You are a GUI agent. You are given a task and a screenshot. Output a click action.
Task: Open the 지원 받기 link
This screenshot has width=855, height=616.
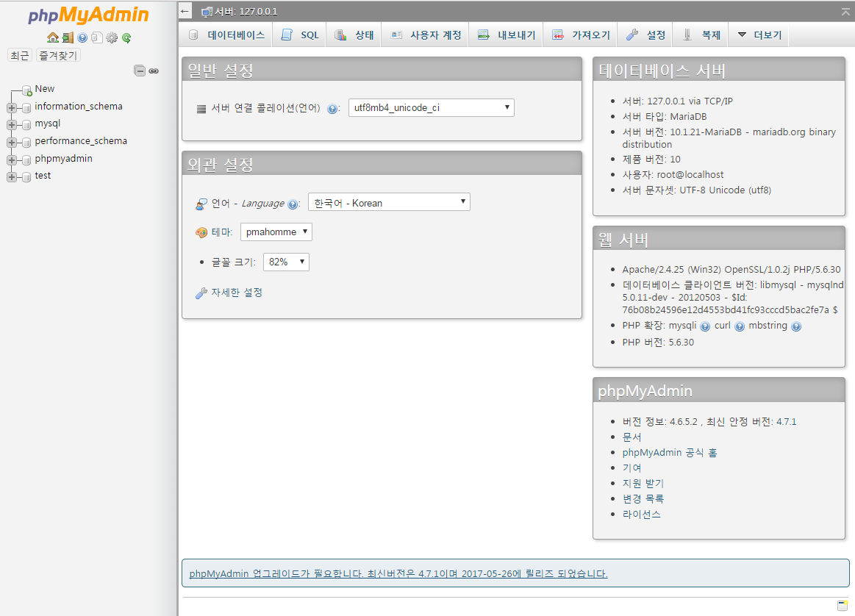click(x=643, y=483)
